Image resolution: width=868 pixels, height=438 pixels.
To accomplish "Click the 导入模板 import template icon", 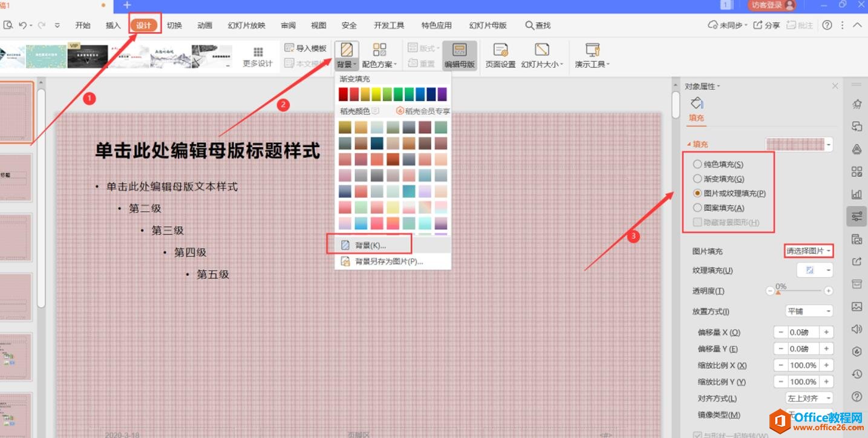I will pos(290,48).
